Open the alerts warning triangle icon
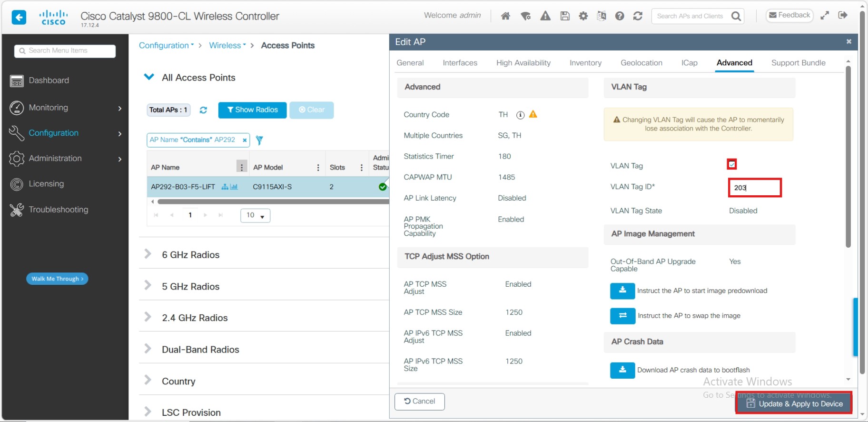Image resolution: width=868 pixels, height=422 pixels. coord(545,16)
